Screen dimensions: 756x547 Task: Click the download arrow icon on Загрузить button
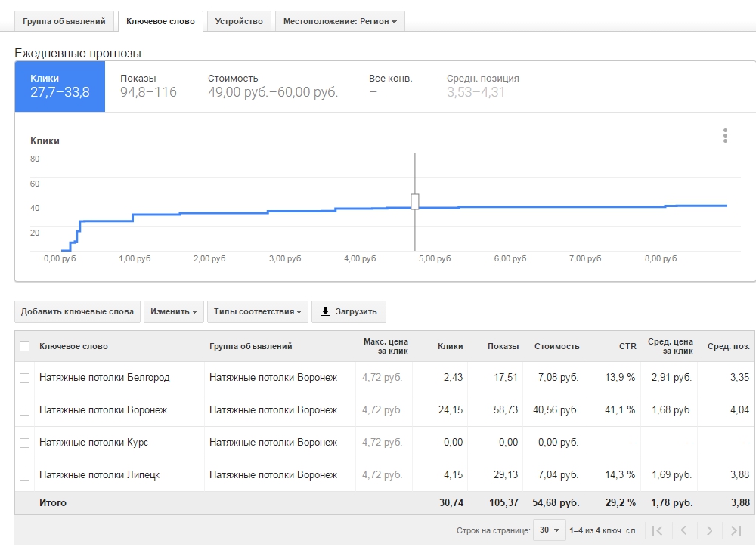[325, 311]
